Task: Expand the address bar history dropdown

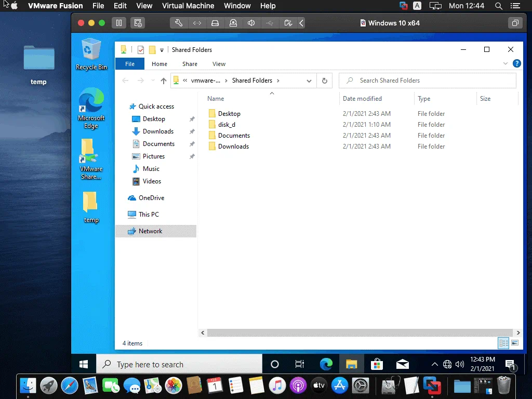Action: (x=309, y=81)
